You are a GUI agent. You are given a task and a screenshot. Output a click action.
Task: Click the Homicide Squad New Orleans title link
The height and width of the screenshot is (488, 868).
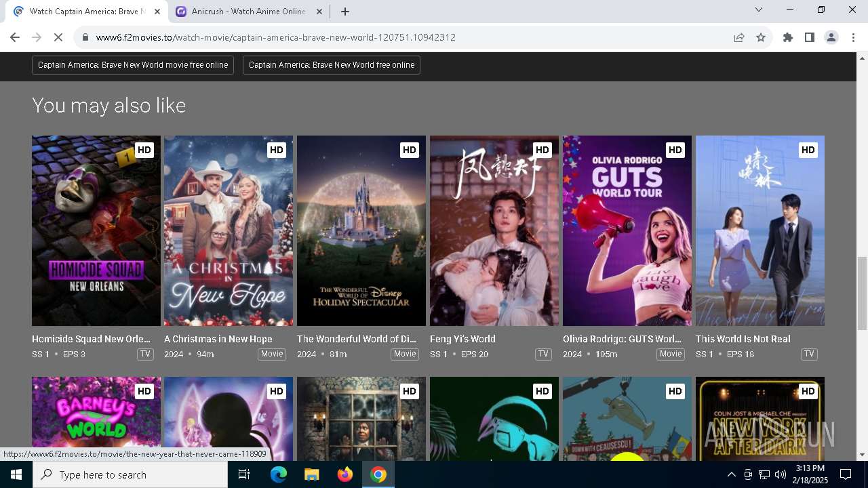pyautogui.click(x=92, y=339)
